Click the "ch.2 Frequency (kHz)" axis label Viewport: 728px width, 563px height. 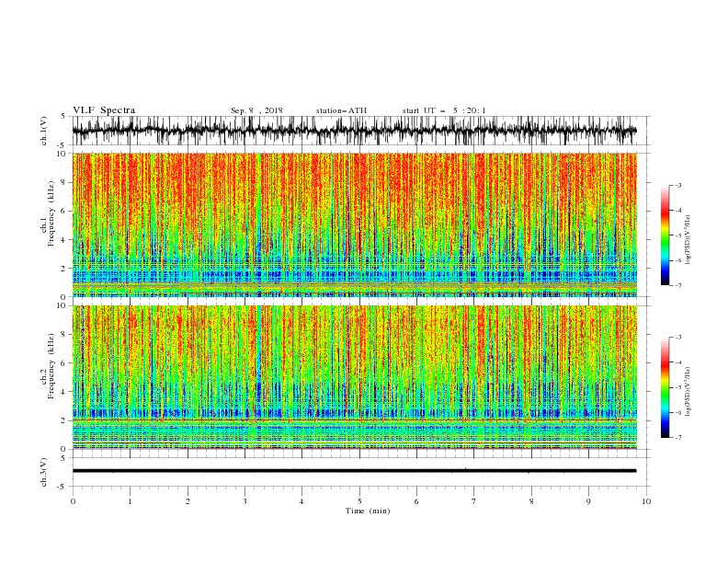pyautogui.click(x=48, y=366)
